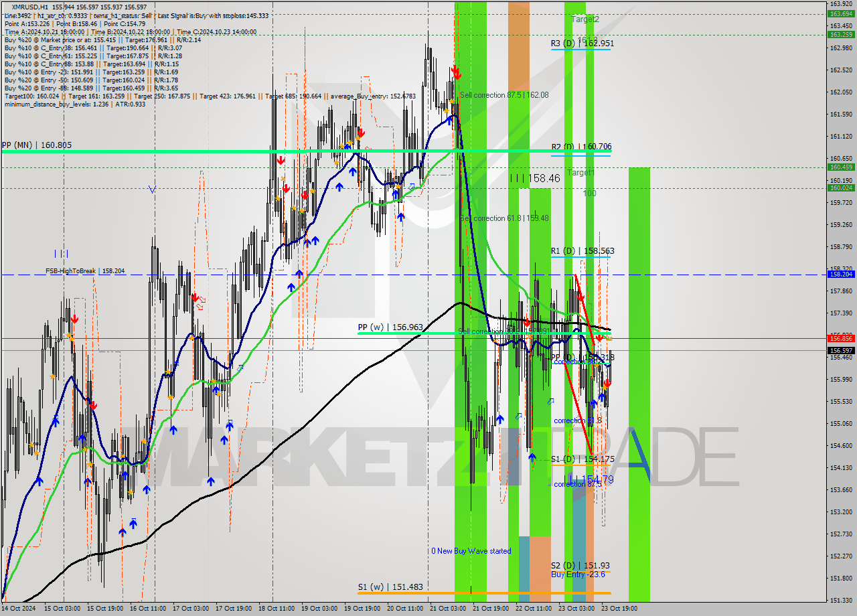
Task: Select the PP (MN) | 160.805 label
Action: point(36,145)
